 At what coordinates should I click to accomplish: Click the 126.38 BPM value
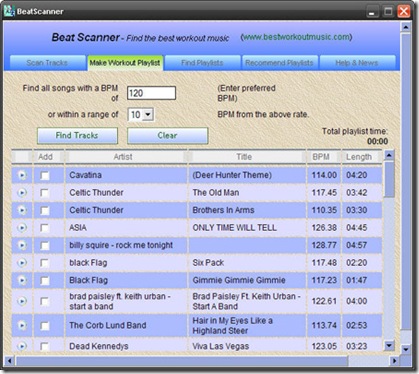324,228
